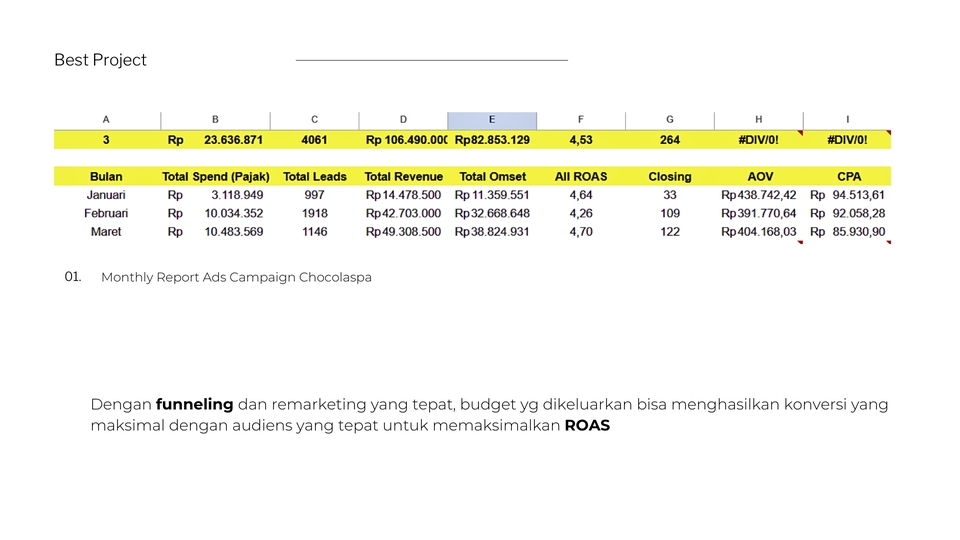Select the Maret row label

pyautogui.click(x=106, y=231)
